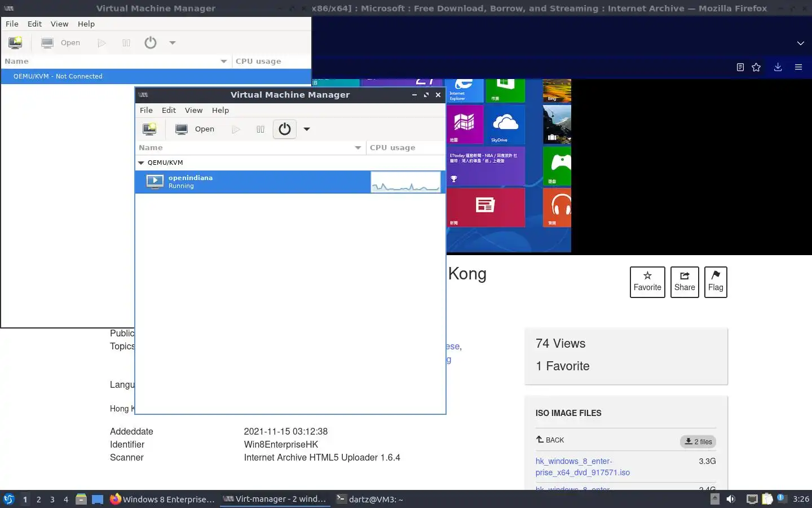Click the 1 Favorite text

(563, 366)
